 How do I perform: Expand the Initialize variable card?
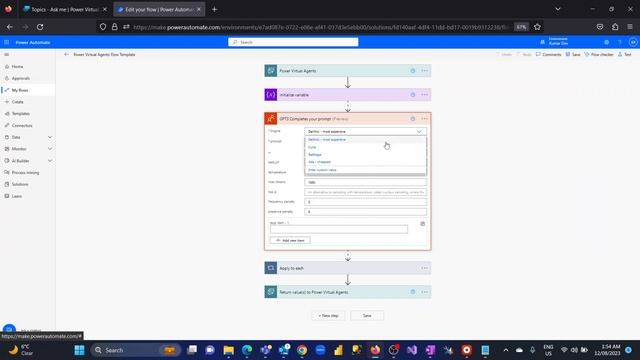347,95
